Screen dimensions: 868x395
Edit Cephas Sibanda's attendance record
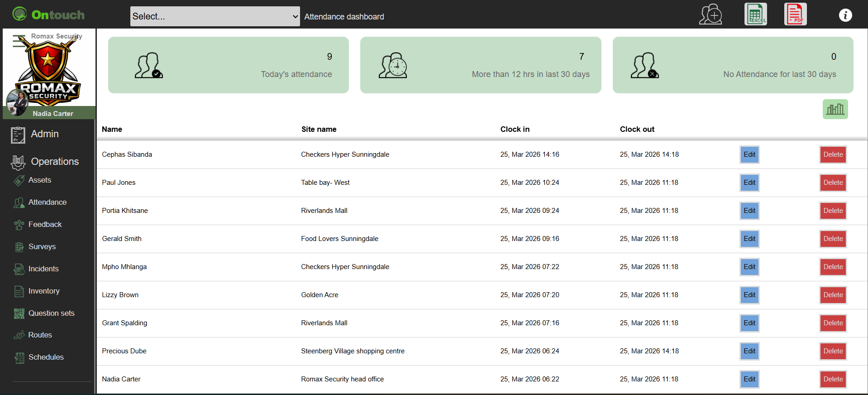click(x=749, y=154)
